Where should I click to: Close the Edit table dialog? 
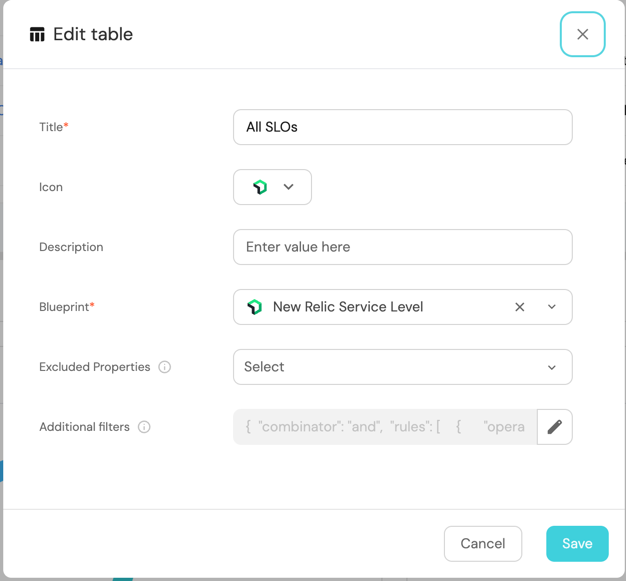pyautogui.click(x=582, y=34)
